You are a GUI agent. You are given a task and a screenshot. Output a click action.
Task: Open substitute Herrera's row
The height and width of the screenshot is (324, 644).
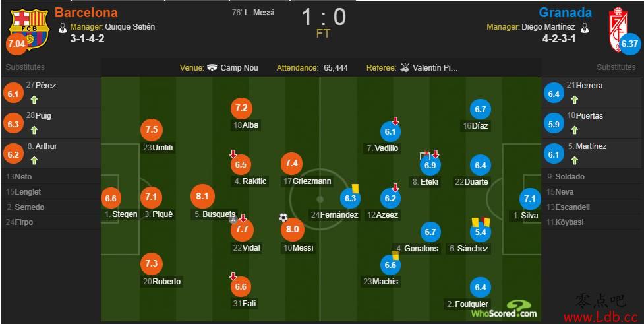(592, 92)
